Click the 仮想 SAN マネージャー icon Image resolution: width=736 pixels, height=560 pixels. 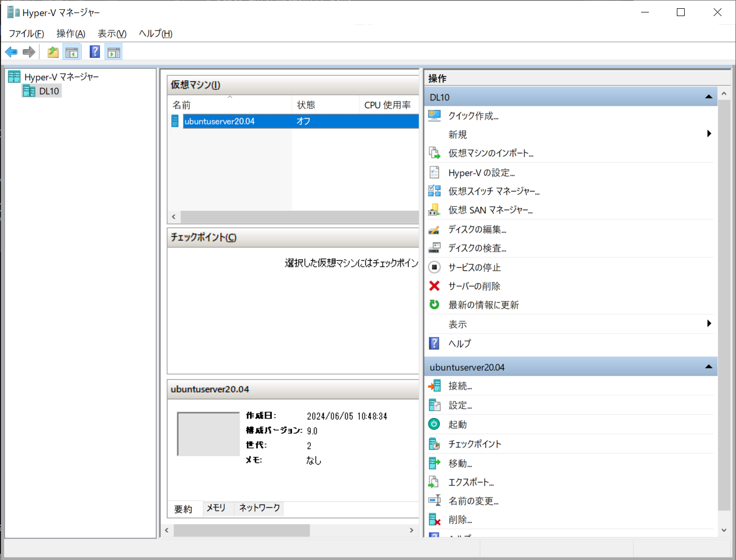pos(435,210)
